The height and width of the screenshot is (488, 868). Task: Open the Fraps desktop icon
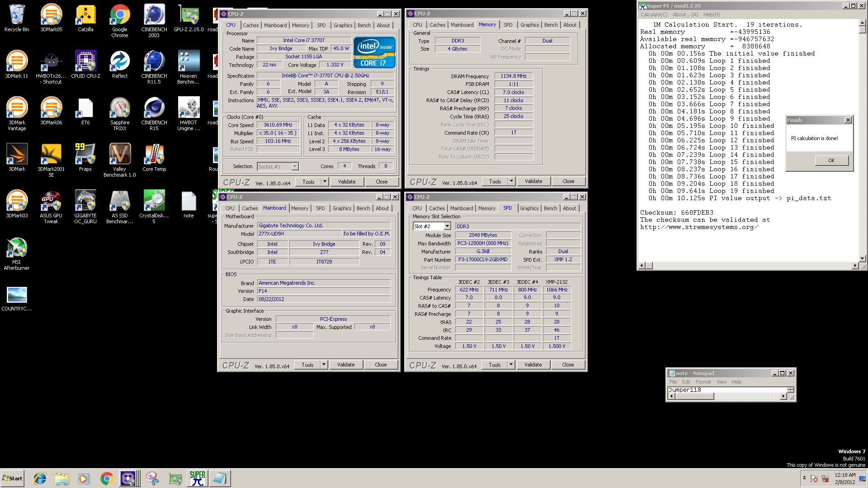[x=85, y=158]
